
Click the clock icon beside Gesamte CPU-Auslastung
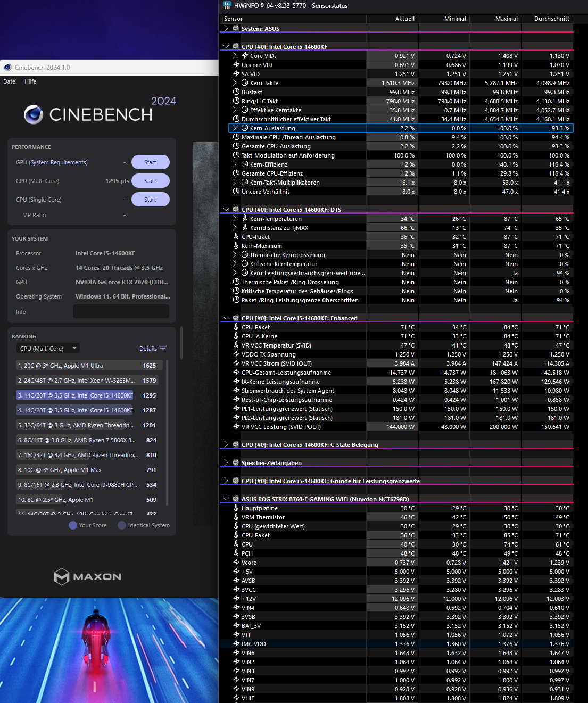click(x=236, y=146)
